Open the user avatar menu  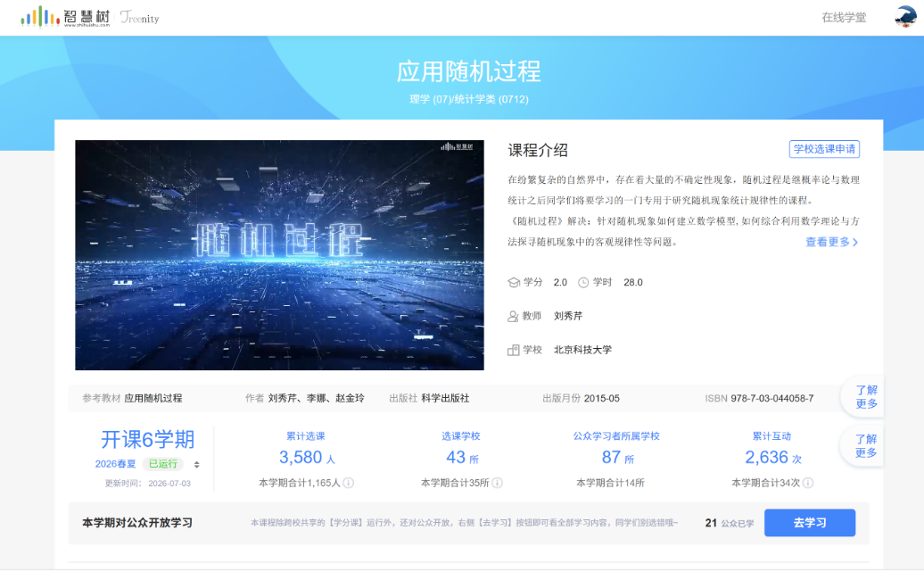(x=905, y=17)
